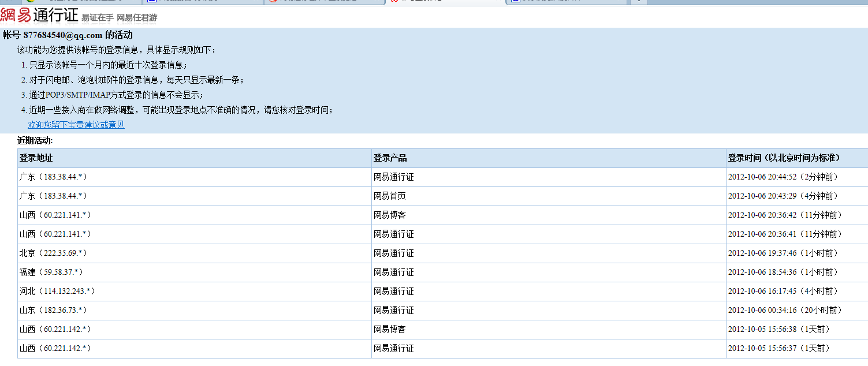Click rule 4 text about 接入商在做网络调整
This screenshot has height=366, width=868.
(181, 110)
